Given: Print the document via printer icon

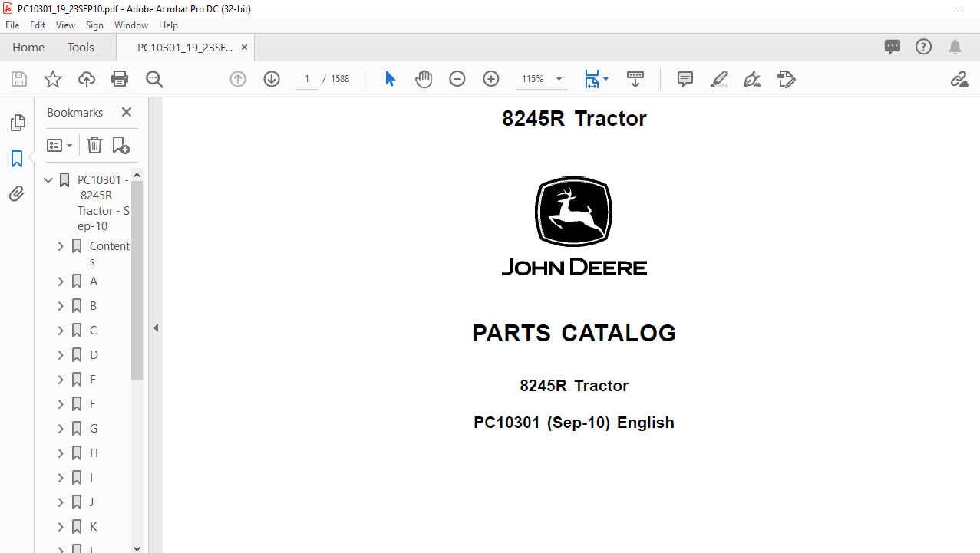Looking at the screenshot, I should pos(120,79).
